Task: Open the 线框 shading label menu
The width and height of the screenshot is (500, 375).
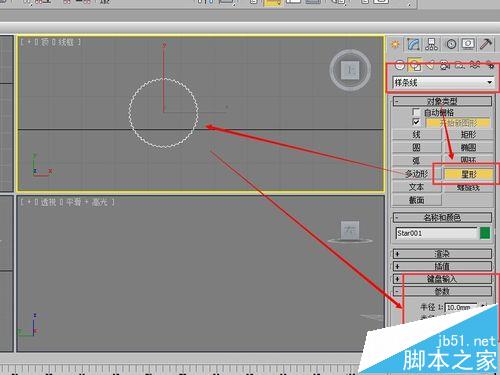Action: coord(66,42)
